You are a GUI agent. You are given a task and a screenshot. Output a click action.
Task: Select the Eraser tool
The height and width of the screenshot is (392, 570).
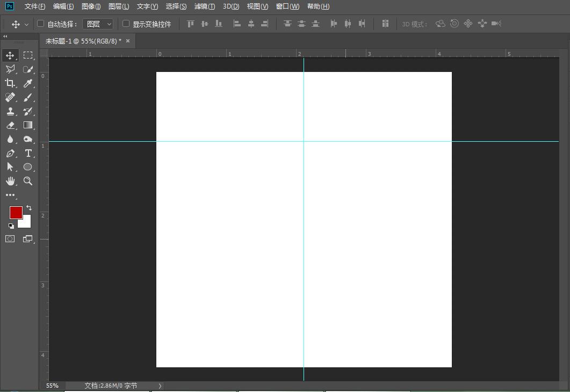(x=10, y=125)
